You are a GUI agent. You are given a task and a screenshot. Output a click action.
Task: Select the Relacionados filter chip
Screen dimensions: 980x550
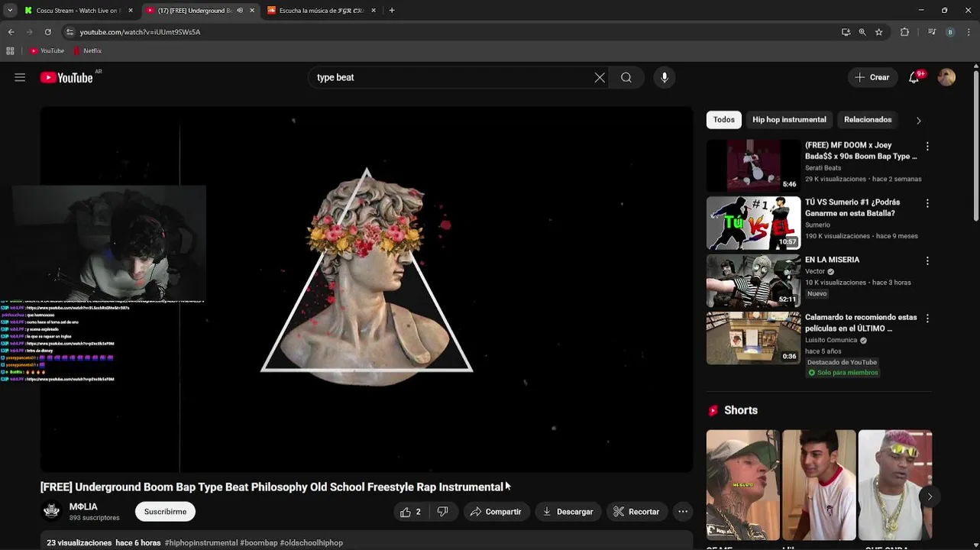(868, 120)
